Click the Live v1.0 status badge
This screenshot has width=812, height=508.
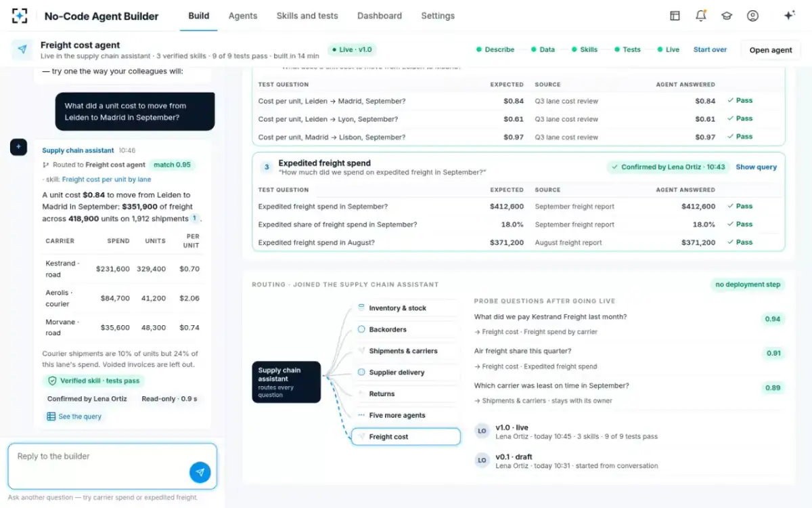[x=351, y=49]
